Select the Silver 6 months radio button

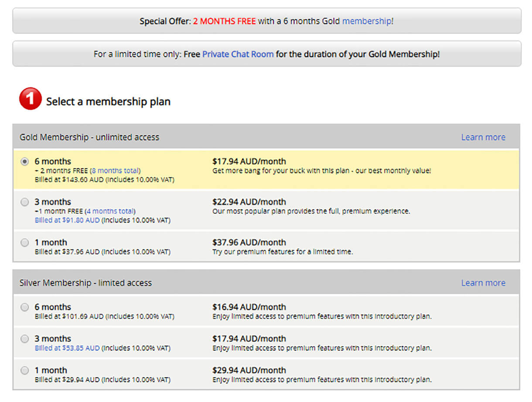point(25,307)
